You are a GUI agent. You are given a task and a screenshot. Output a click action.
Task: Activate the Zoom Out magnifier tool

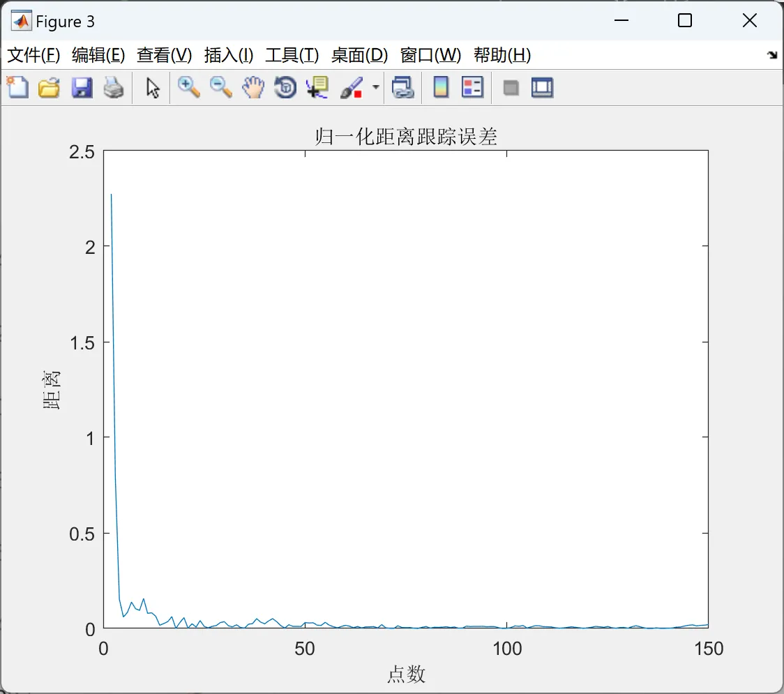tap(220, 87)
